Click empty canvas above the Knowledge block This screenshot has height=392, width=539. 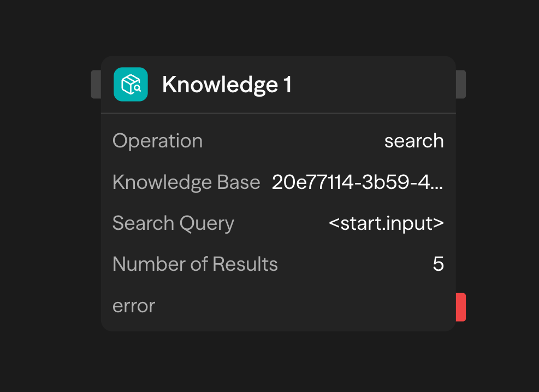click(x=273, y=27)
